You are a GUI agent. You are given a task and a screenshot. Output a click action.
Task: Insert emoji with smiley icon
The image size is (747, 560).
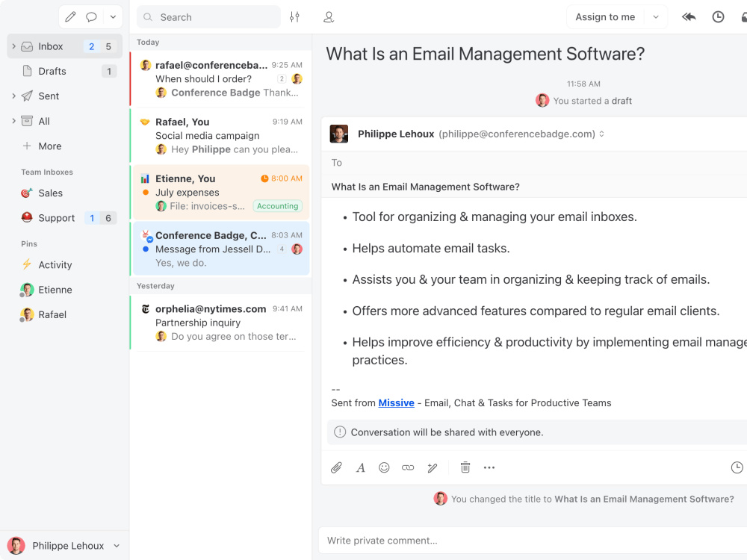tap(384, 467)
